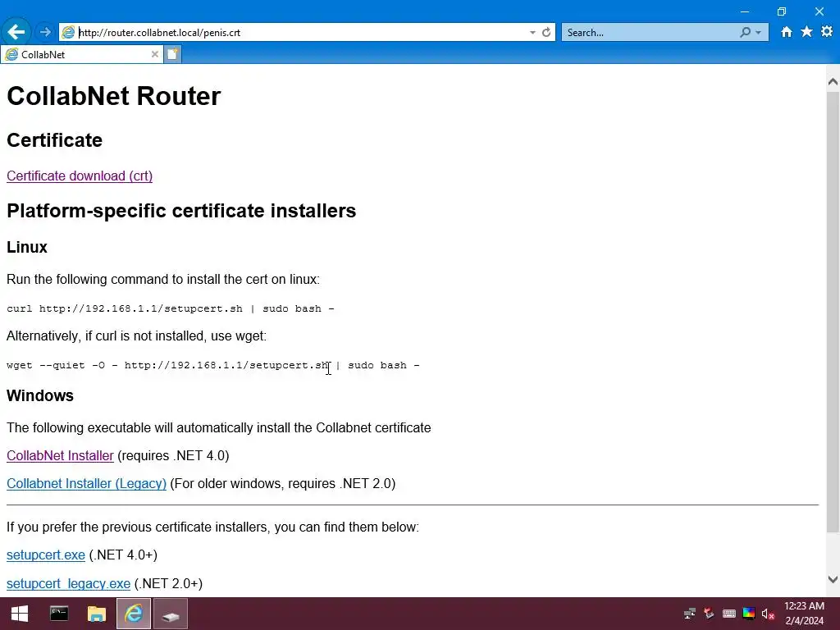Open a new tab button
Screen dimensions: 840x630
172,54
